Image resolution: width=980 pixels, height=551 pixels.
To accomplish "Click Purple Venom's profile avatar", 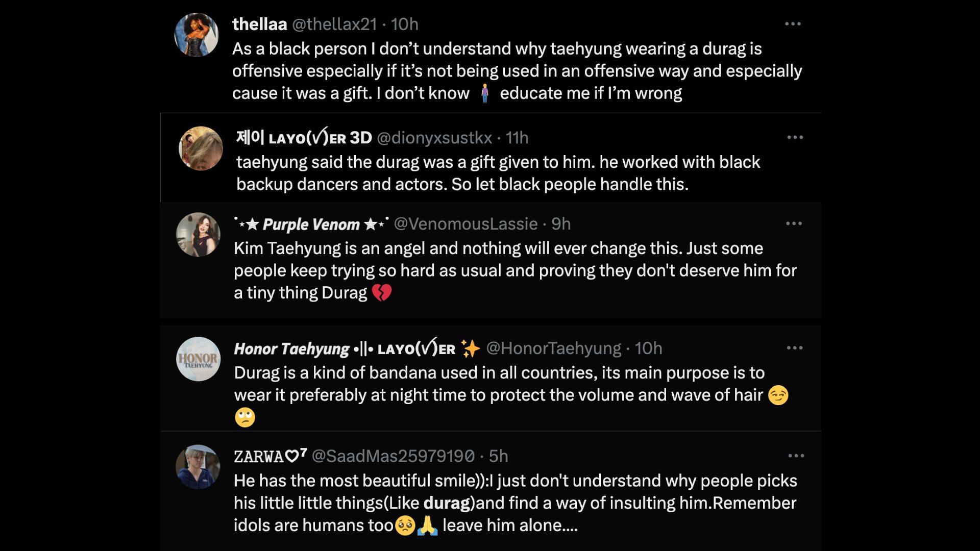I will [198, 235].
